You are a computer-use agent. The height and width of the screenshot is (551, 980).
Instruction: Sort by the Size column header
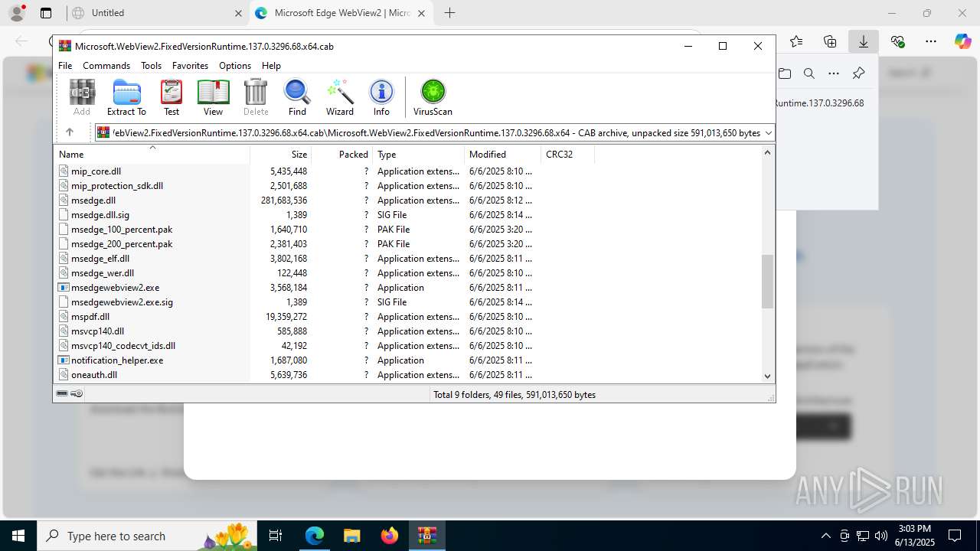pos(281,154)
